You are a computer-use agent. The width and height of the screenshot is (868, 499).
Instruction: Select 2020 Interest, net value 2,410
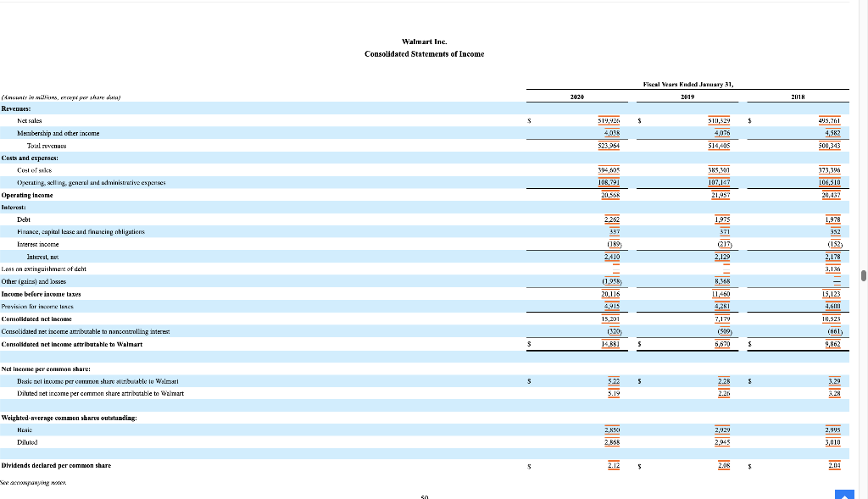point(612,257)
